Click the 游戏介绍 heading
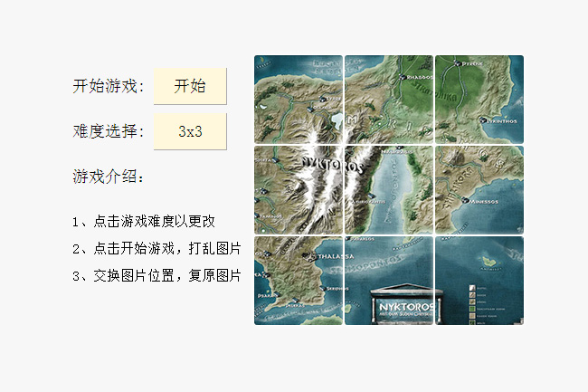The height and width of the screenshot is (392, 588). tap(109, 177)
